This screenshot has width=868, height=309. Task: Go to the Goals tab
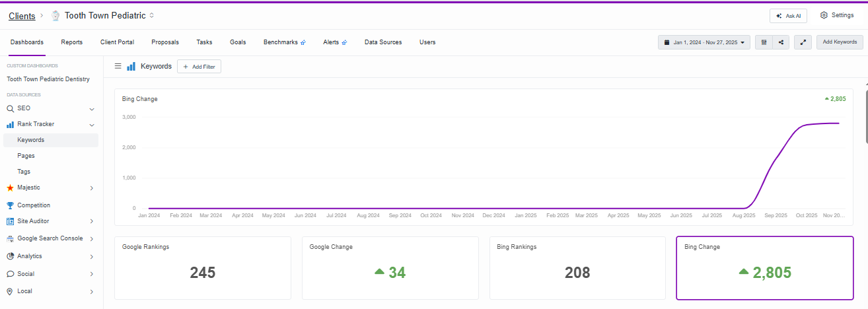click(238, 42)
